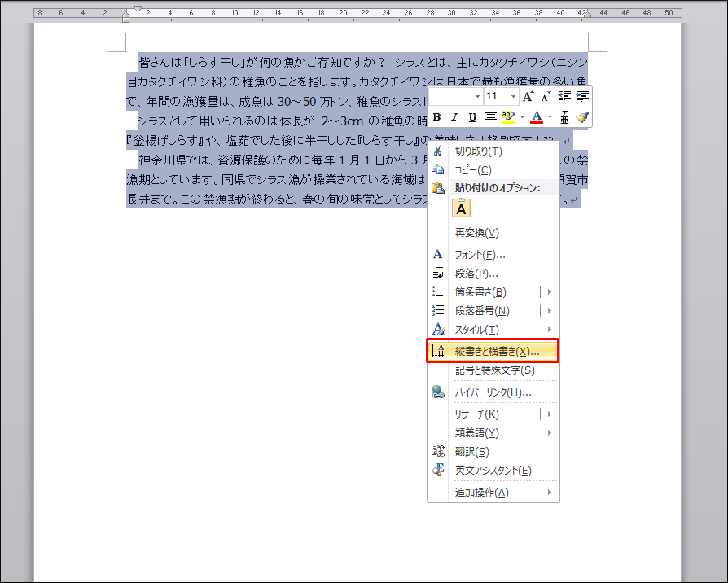Open the ハイパーリンク(H) menu entry

tap(493, 392)
